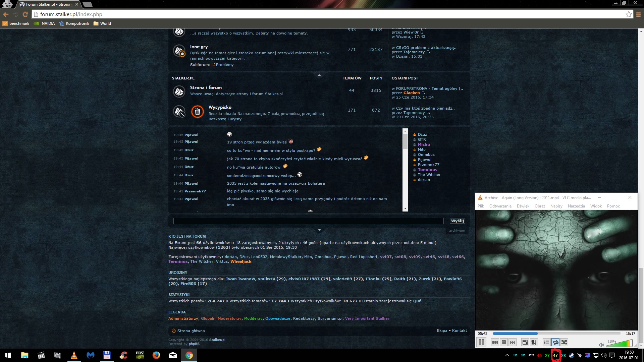644x362 pixels.
Task: Open Steam from the system tray
Action: coord(572,355)
